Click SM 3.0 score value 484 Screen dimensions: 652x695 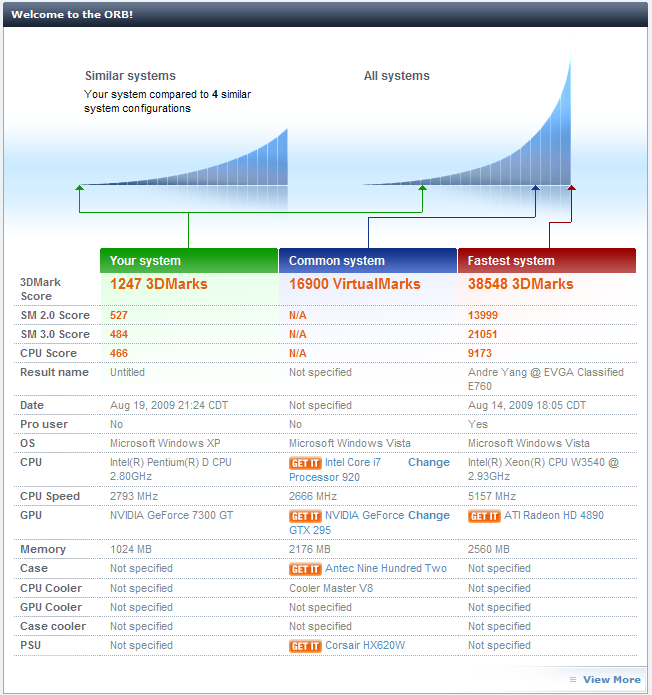point(119,335)
